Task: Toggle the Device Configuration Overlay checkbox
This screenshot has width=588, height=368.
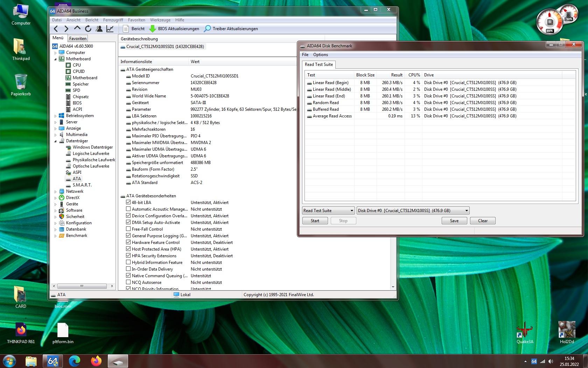Action: click(x=128, y=216)
